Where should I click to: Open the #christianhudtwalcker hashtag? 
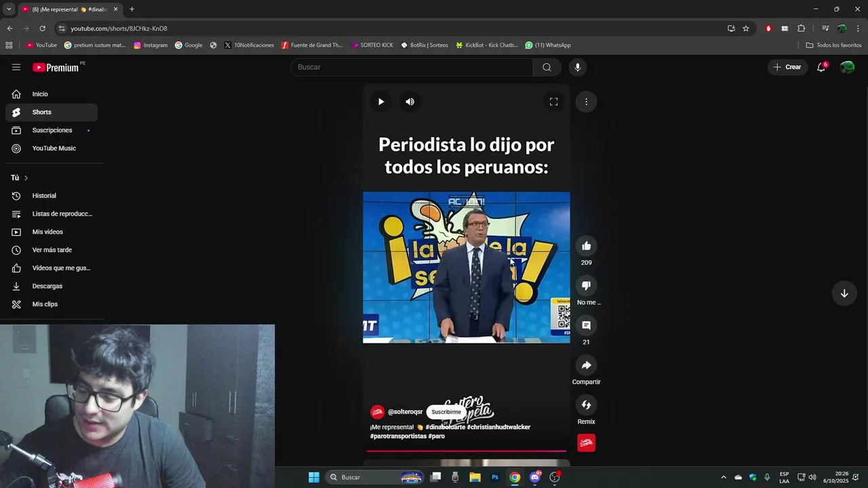point(498,427)
